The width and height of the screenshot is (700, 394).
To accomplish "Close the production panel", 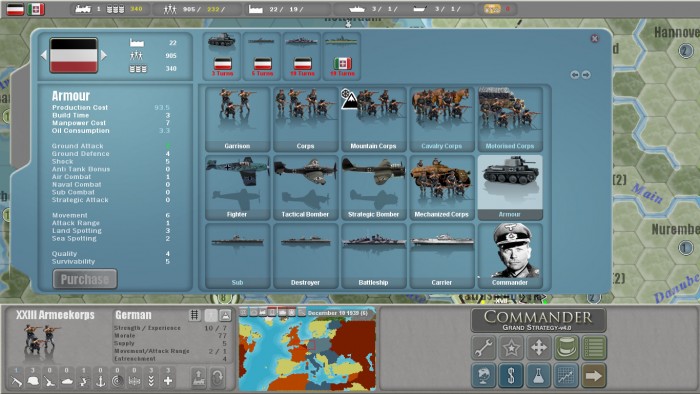I will click(594, 38).
